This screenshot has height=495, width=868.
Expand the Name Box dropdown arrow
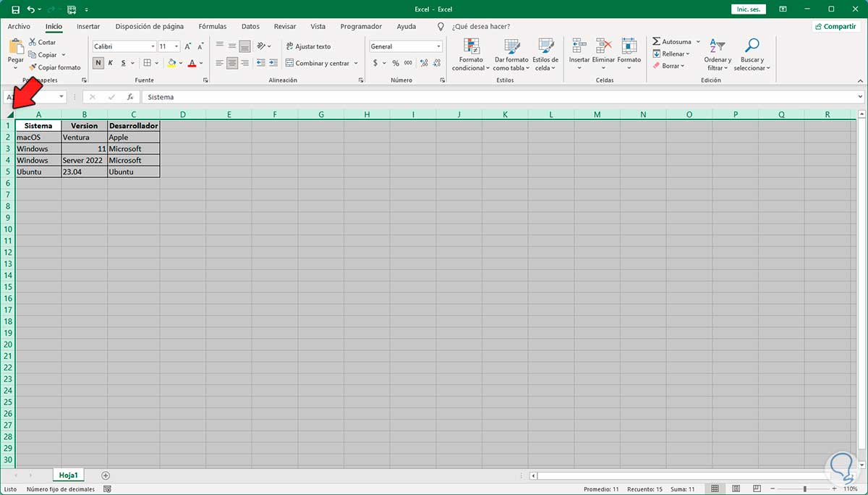[61, 96]
